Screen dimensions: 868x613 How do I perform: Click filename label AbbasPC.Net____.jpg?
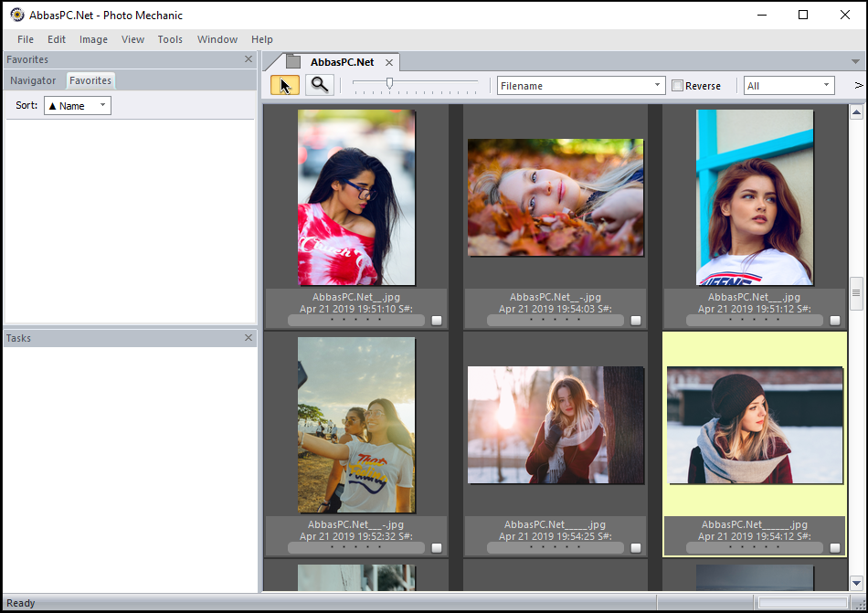coord(555,524)
